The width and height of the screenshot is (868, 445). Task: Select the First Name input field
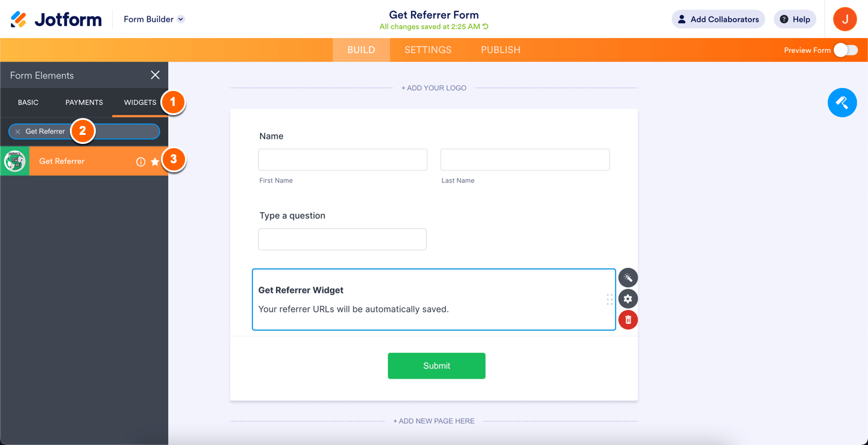[x=342, y=159]
